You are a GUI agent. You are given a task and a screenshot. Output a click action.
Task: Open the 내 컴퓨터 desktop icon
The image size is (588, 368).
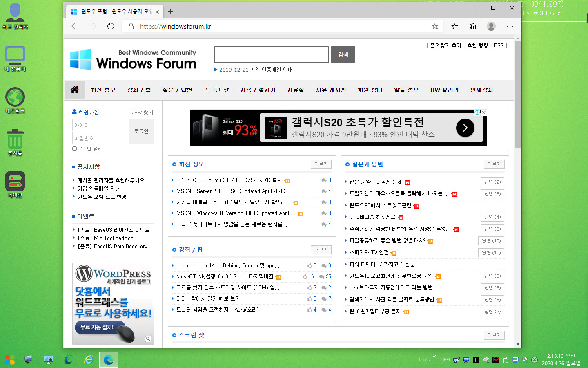(15, 59)
